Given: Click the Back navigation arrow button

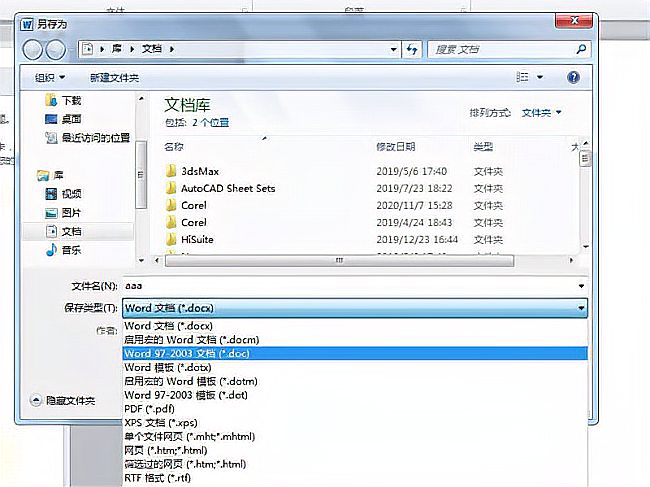Looking at the screenshot, I should (x=32, y=50).
